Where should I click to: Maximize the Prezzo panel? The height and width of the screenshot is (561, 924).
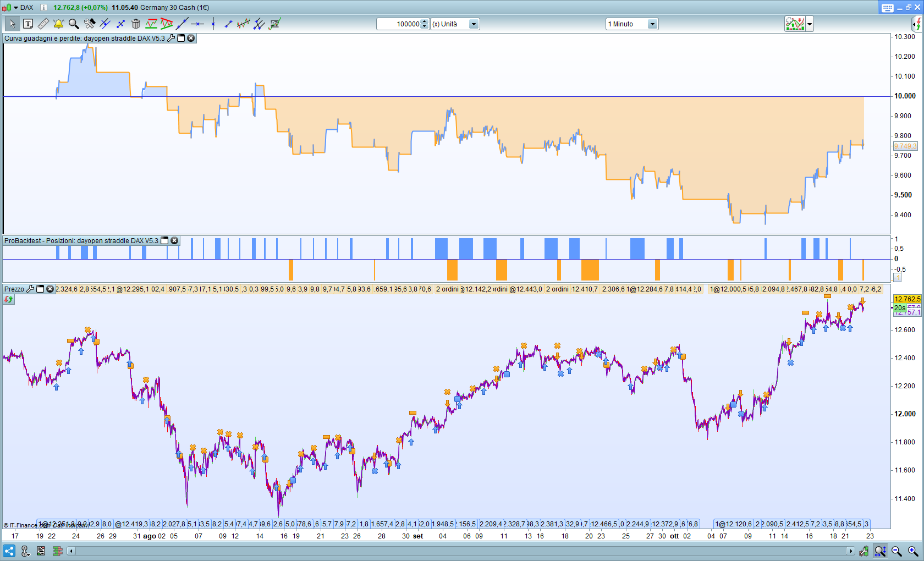40,289
